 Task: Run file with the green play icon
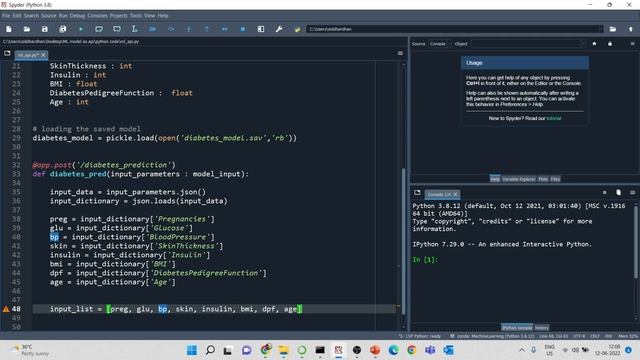tap(81, 29)
